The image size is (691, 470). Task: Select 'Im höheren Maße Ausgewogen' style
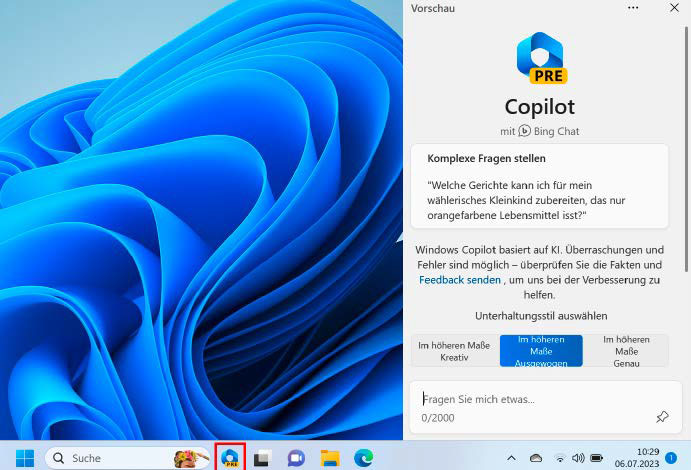[541, 351]
